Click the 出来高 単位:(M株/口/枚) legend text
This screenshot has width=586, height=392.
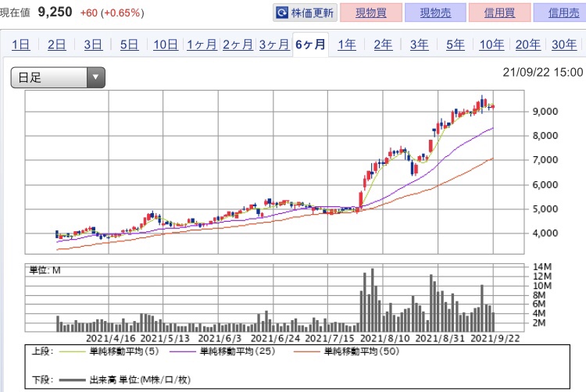140,380
